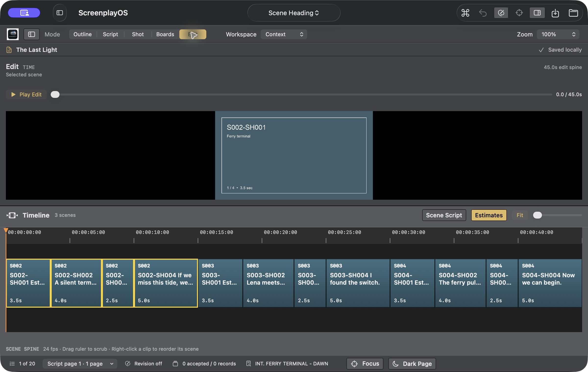Switch to Boards mode
The height and width of the screenshot is (372, 588).
(x=165, y=34)
